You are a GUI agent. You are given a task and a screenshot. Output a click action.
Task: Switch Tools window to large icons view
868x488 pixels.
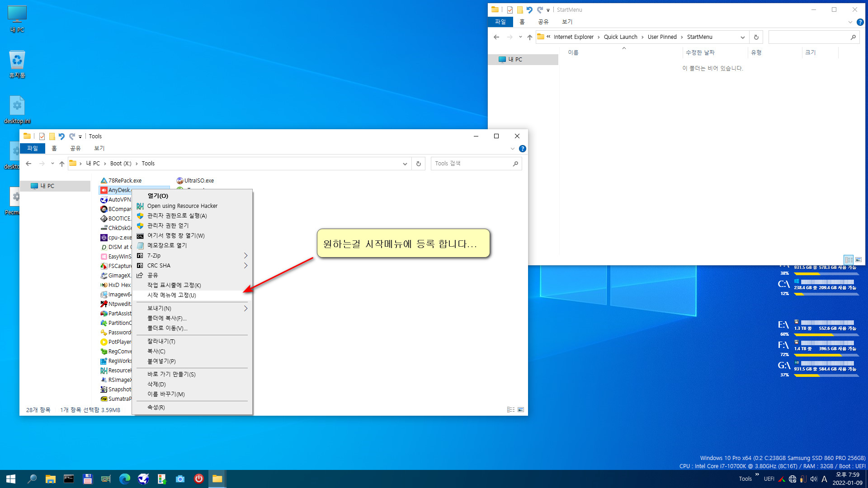pyautogui.click(x=521, y=410)
